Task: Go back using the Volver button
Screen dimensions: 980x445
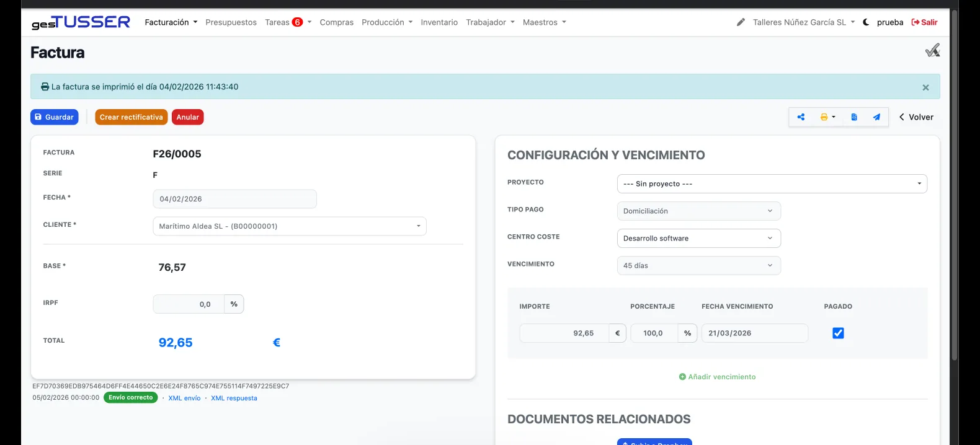Action: (x=916, y=117)
